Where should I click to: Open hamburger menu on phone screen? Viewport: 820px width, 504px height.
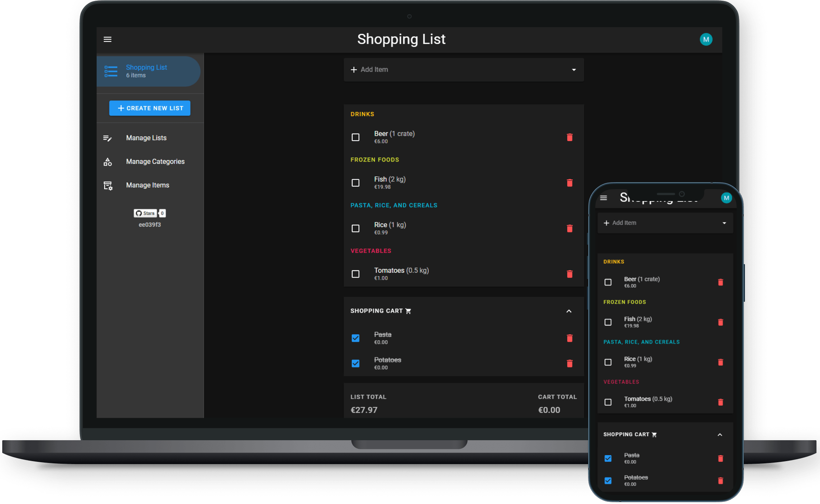click(x=603, y=198)
